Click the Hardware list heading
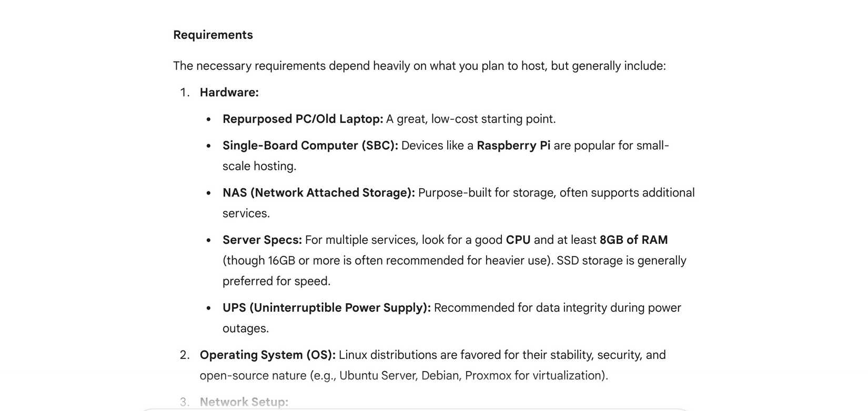The image size is (868, 411). [x=229, y=93]
